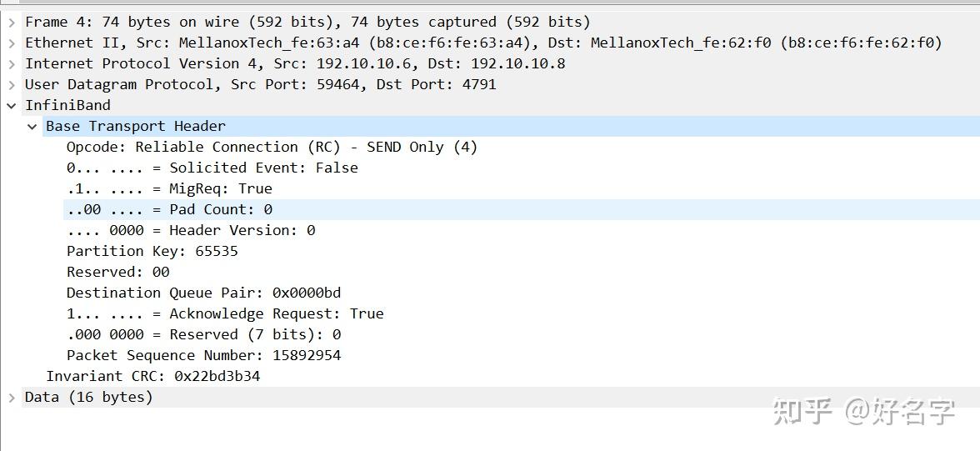Select the Invariant CRC 0x22bd3b34 row

pos(152,376)
